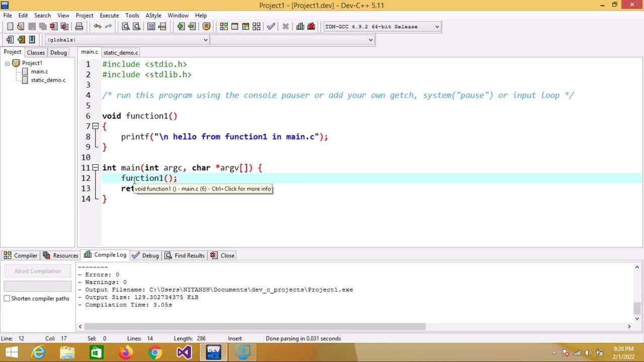Open the Execute menu
Viewport: 644px width, 362px height.
109,16
